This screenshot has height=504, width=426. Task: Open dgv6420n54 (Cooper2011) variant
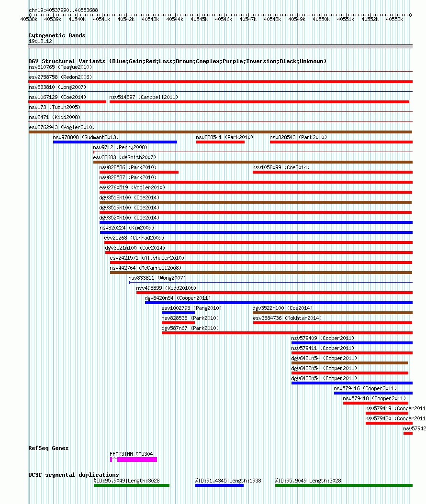pos(279,303)
